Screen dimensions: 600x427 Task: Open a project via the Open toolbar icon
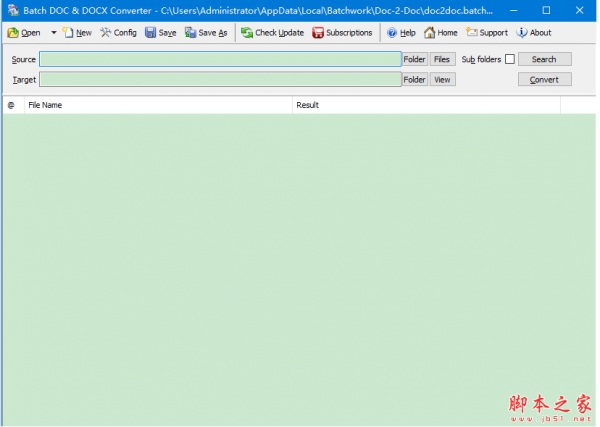(23, 33)
